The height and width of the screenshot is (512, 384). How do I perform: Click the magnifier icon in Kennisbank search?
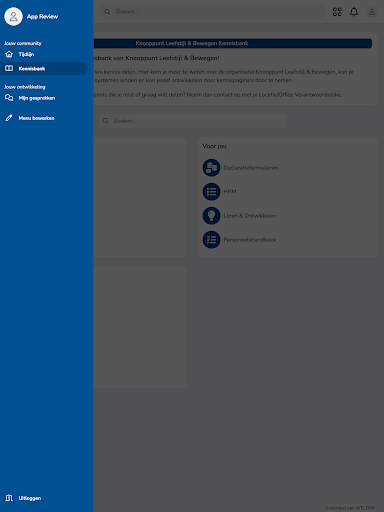(x=105, y=121)
